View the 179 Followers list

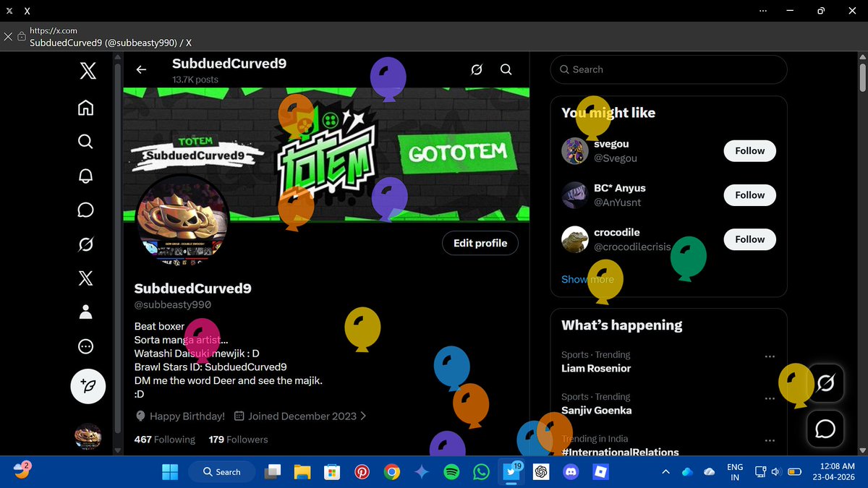(238, 440)
